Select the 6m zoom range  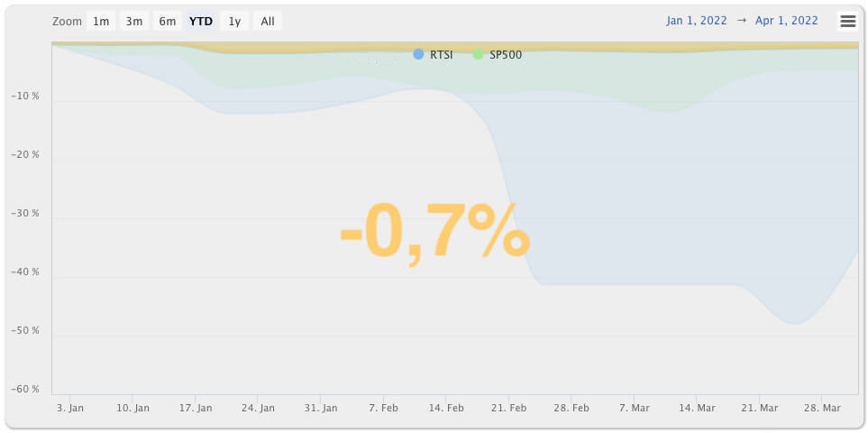(x=168, y=21)
